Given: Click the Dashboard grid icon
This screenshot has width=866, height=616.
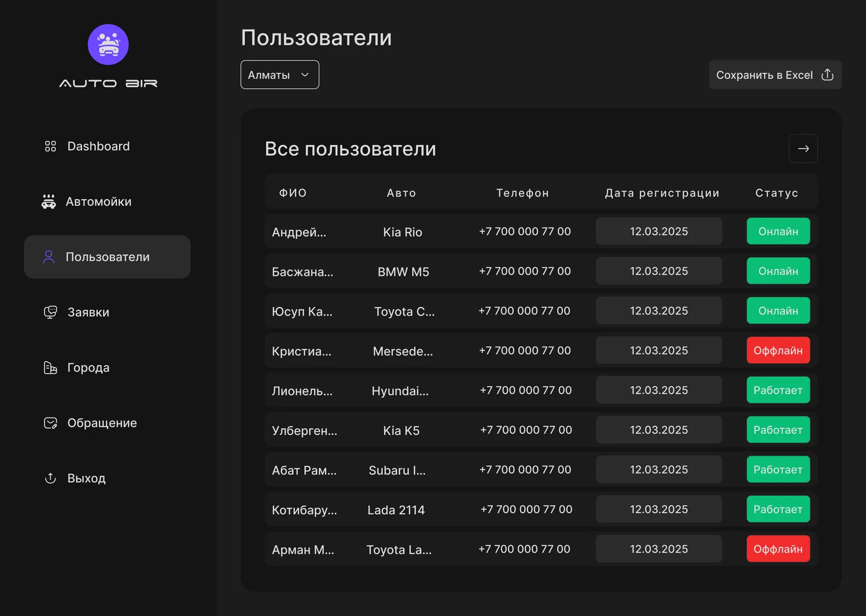Looking at the screenshot, I should [50, 146].
